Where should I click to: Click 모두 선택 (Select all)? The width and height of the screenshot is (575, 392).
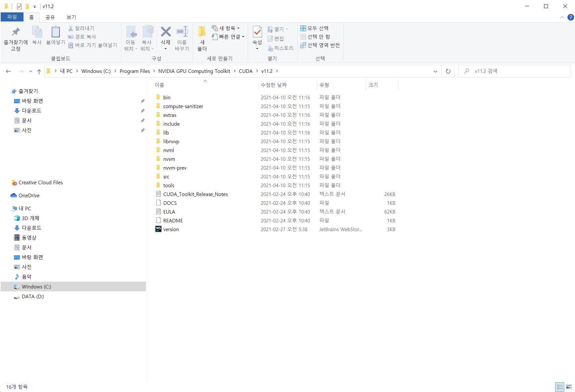click(x=315, y=28)
